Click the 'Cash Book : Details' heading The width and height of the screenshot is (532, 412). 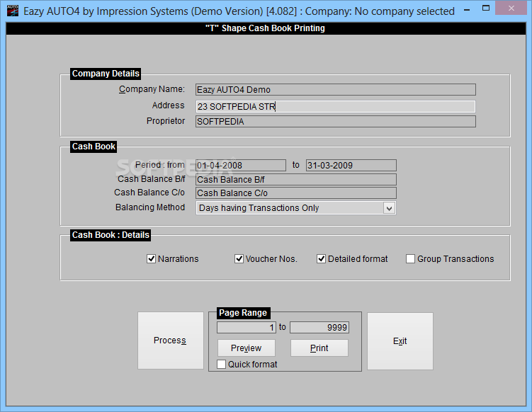click(111, 235)
